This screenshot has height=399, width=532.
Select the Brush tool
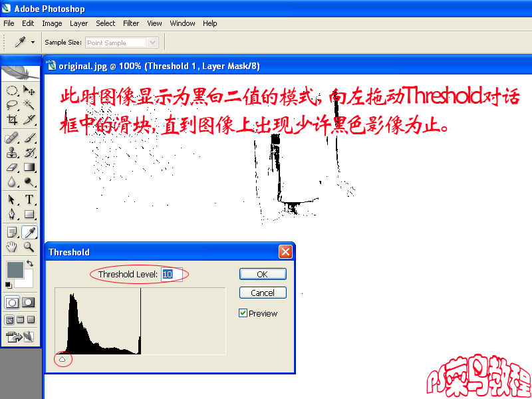[29, 138]
